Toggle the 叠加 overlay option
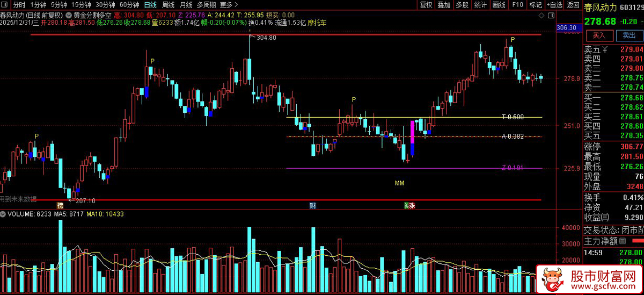The height and width of the screenshot is (295, 644). (444, 5)
